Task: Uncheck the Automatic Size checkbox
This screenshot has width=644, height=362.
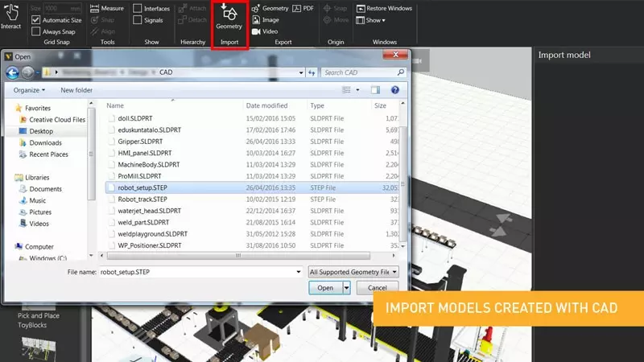Action: (x=36, y=20)
